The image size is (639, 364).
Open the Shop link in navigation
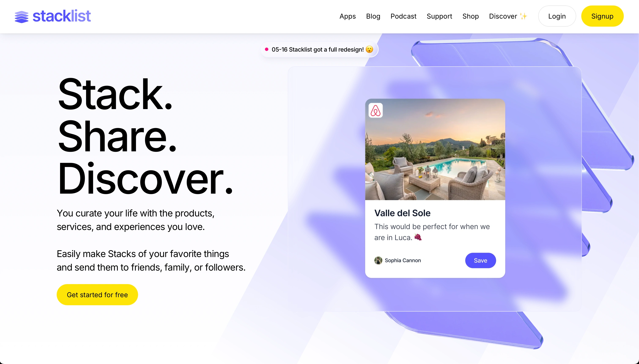[470, 16]
